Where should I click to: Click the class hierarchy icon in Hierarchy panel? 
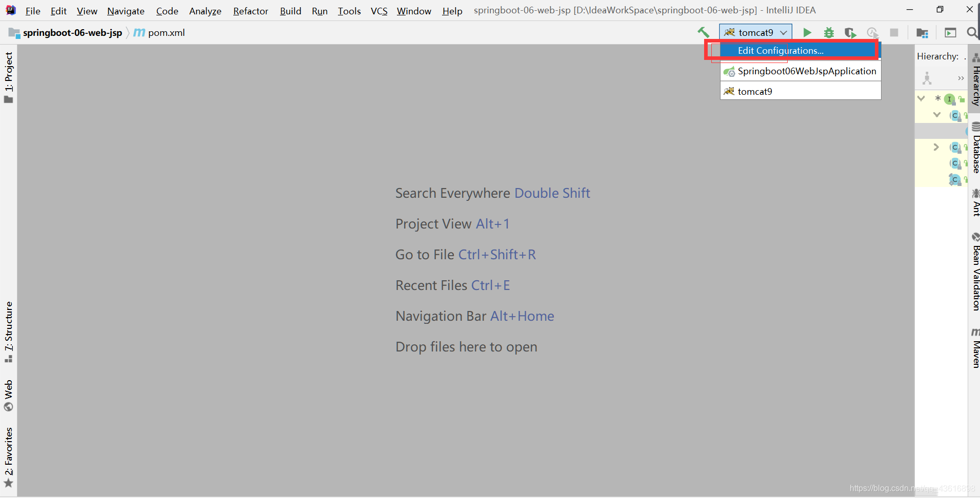pyautogui.click(x=927, y=78)
